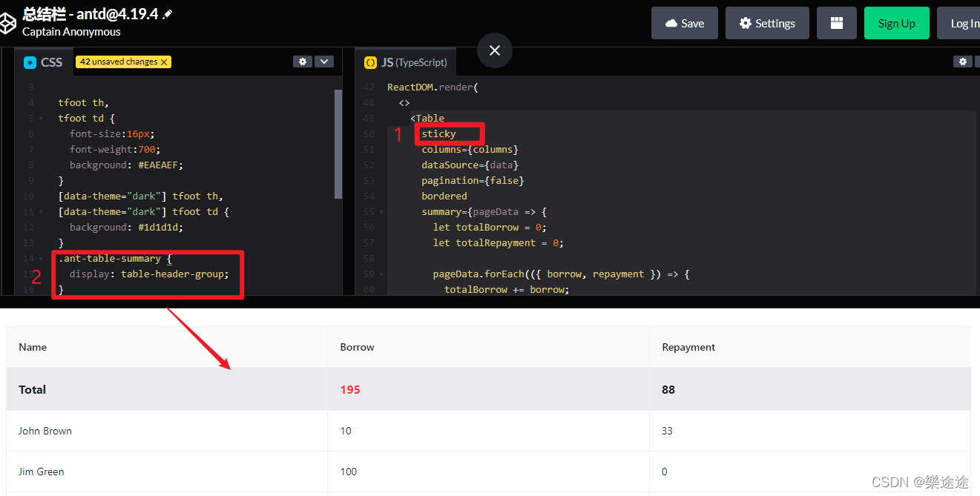Click the let totalRepayment = 0 line
The image size is (980, 496).
[499, 243]
